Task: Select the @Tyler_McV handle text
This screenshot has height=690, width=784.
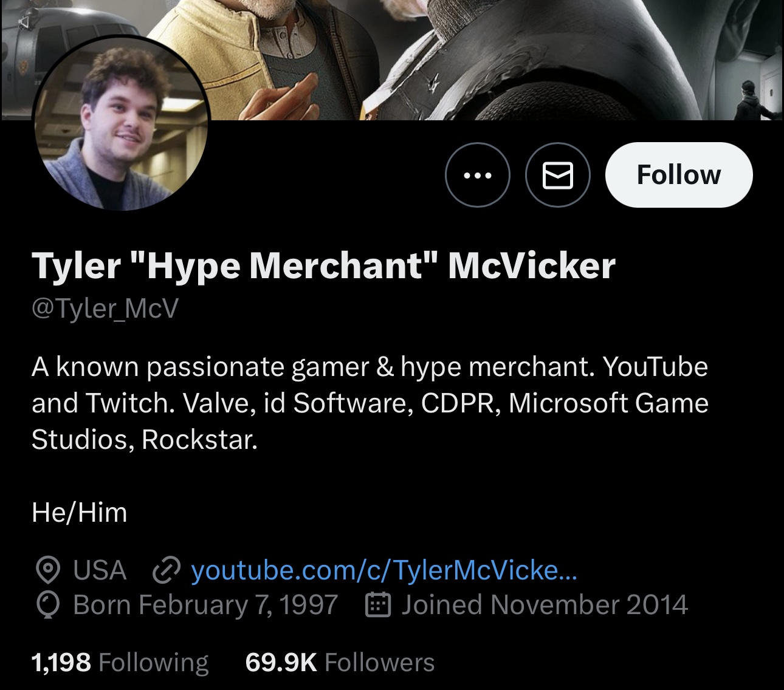Action: tap(105, 308)
